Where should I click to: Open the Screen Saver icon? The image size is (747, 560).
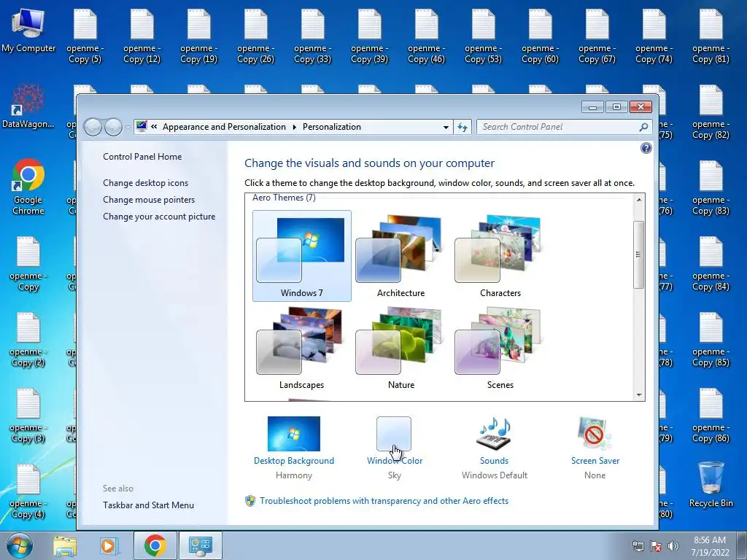pyautogui.click(x=594, y=433)
